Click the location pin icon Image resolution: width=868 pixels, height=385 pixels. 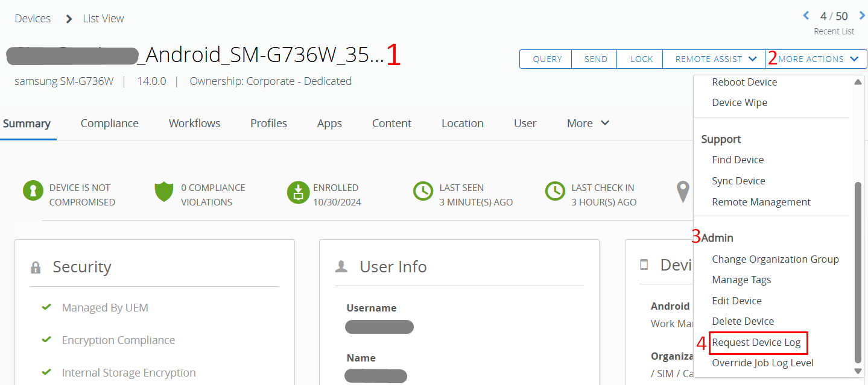click(x=683, y=192)
